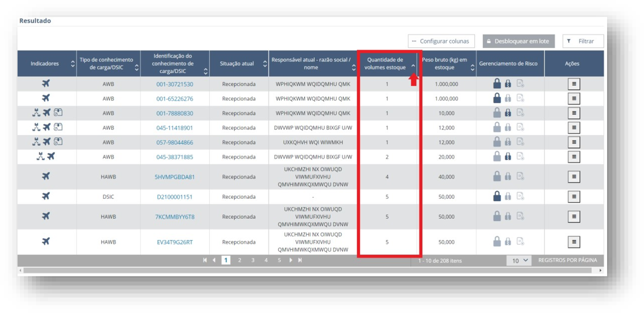Viewport: 644px width, 313px height.
Task: Click padlock icon for 001-65226276
Action: click(x=497, y=98)
